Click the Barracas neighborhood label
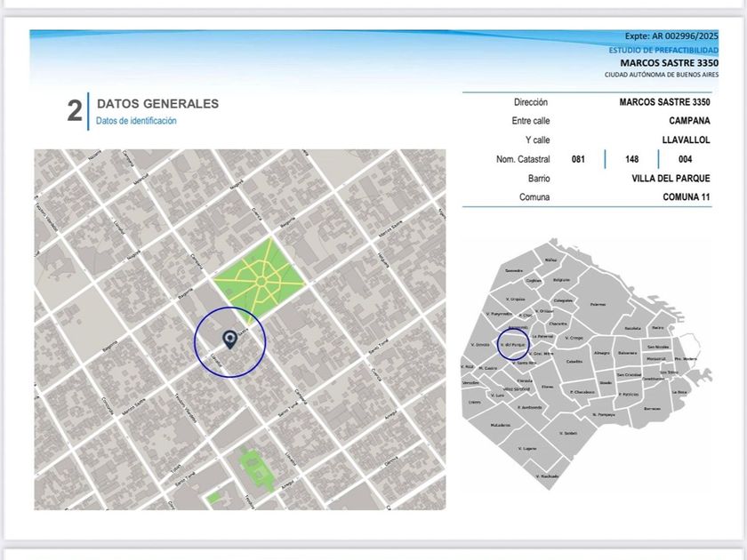 click(652, 409)
